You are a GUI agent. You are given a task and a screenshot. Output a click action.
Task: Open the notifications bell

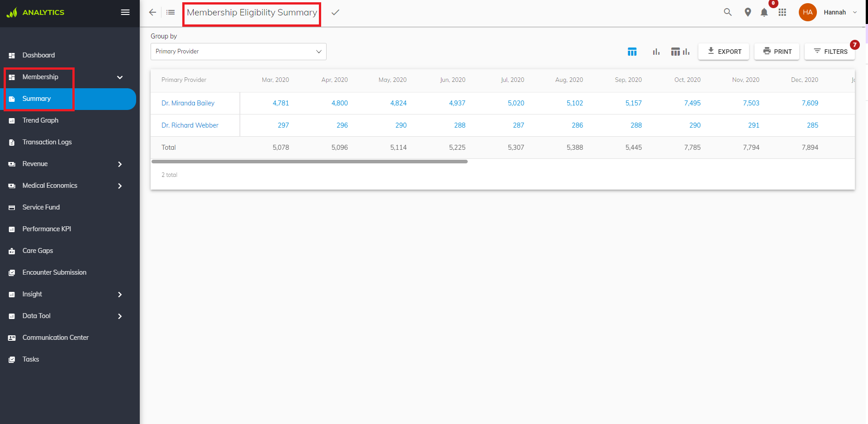tap(764, 12)
